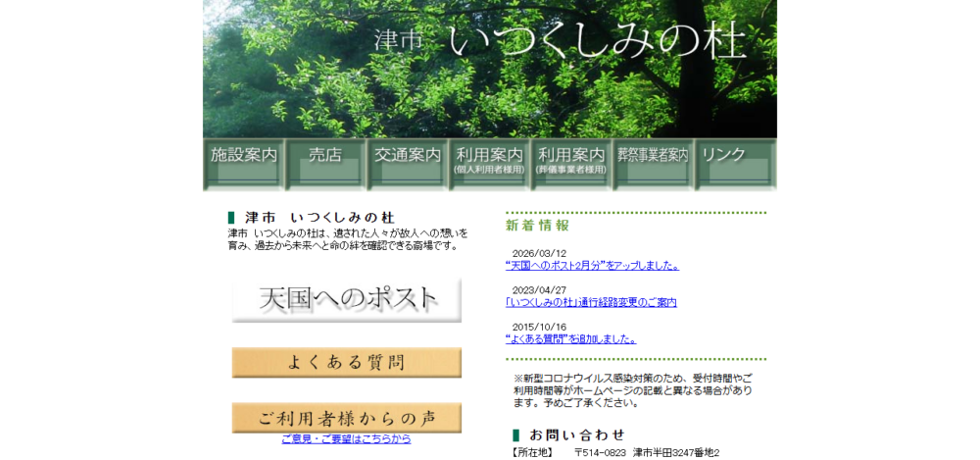980x460 pixels.
Task: Go to 交通案内 page
Action: pos(408,164)
